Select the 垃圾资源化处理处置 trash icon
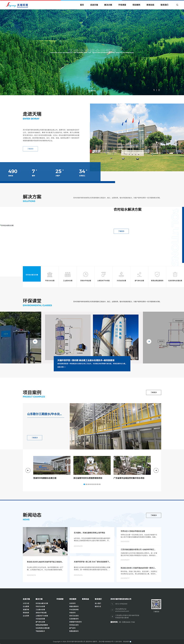Screen dimensions: 184x644 tap(175, 275)
